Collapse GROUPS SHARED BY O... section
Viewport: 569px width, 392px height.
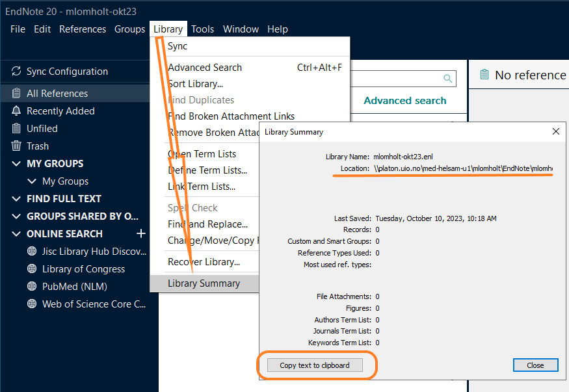[16, 216]
